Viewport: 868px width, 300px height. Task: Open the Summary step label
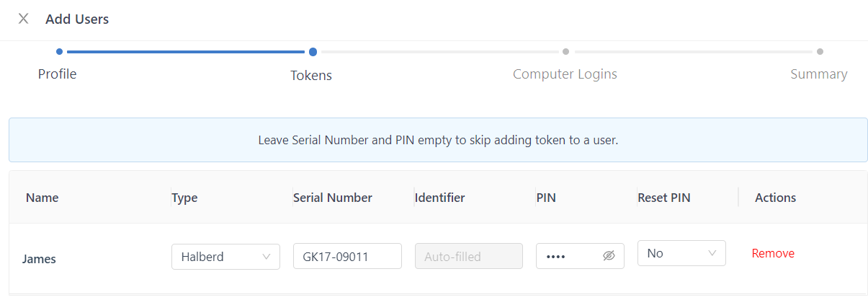point(818,74)
